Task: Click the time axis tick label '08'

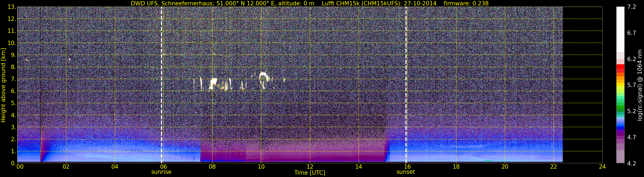Action: 212,167
